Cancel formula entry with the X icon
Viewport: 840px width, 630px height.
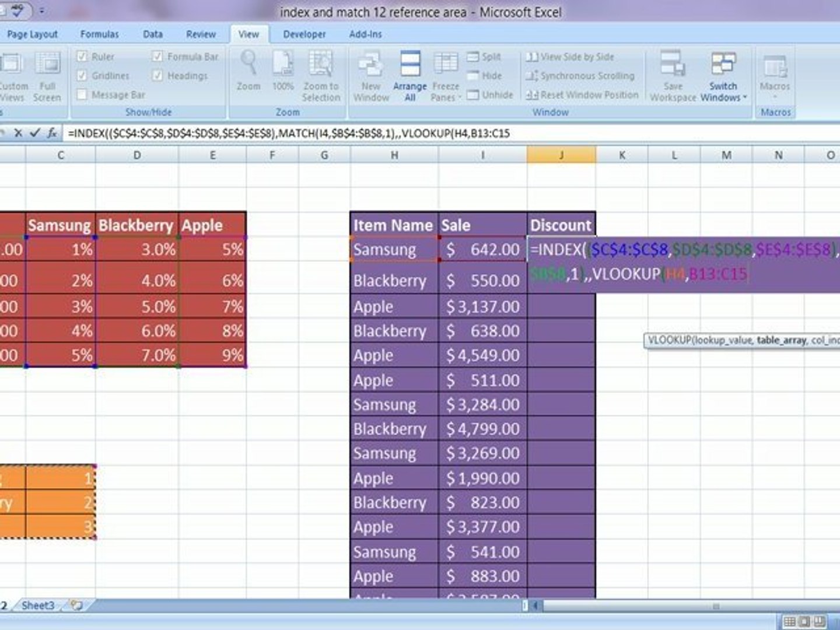(18, 133)
